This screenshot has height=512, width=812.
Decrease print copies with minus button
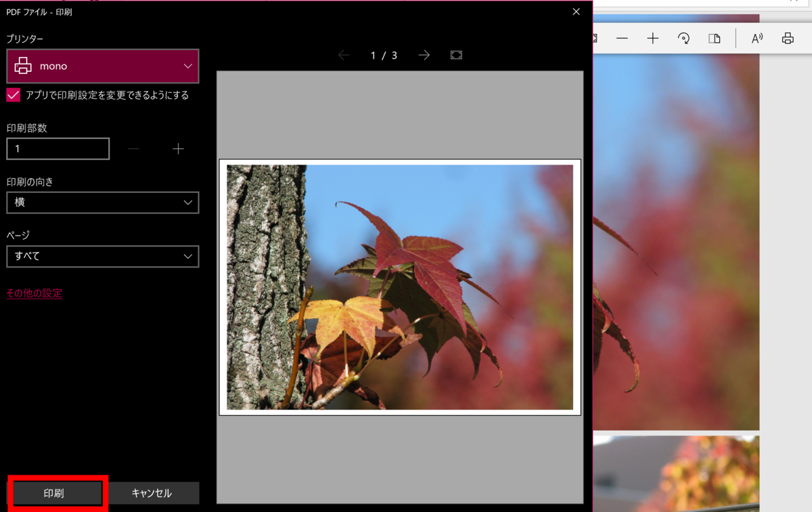134,148
